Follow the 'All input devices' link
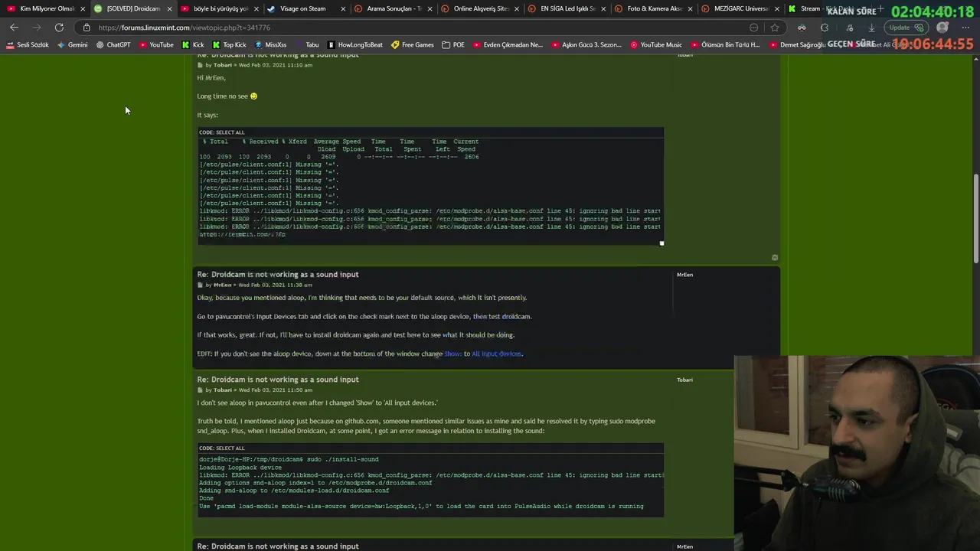 (496, 354)
